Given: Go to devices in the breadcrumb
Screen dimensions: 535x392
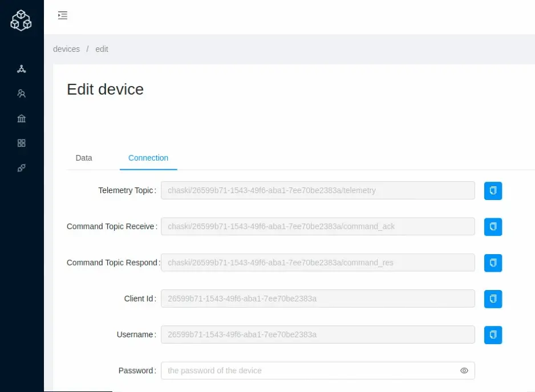Looking at the screenshot, I should 66,49.
